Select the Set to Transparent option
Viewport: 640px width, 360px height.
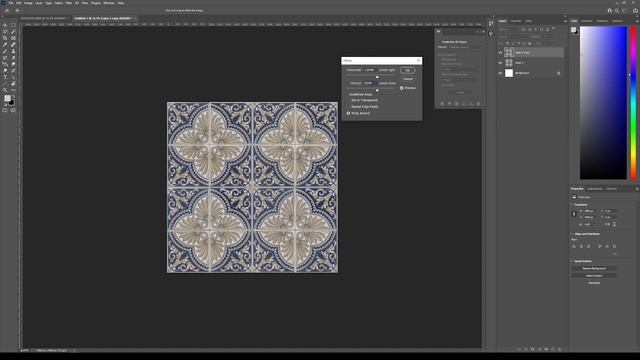click(x=364, y=100)
